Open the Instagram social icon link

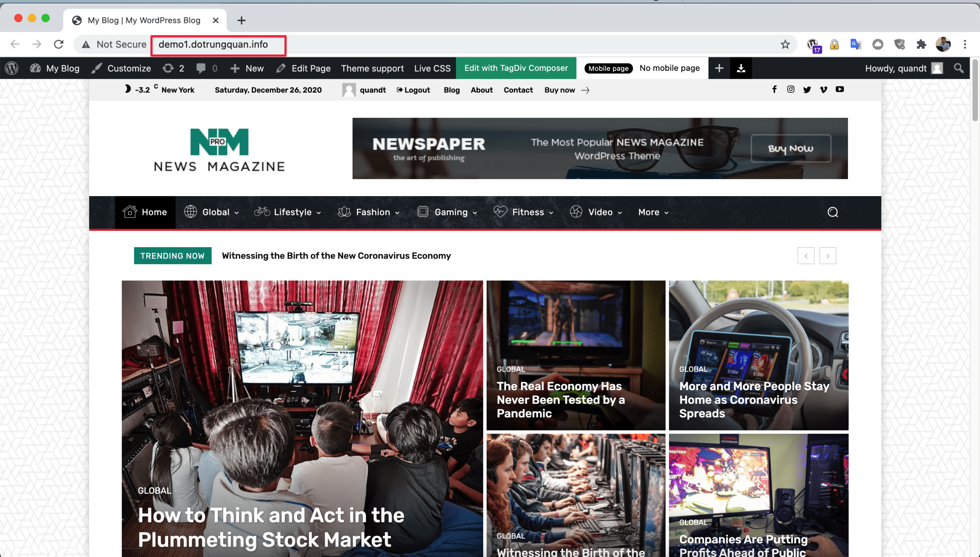point(791,89)
